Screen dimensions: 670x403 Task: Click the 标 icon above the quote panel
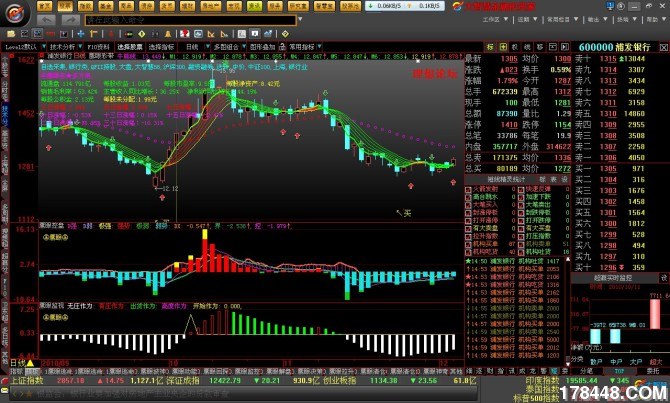tap(490, 47)
